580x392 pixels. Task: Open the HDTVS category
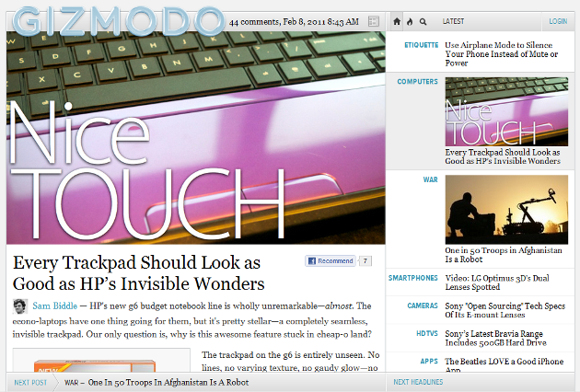click(427, 334)
